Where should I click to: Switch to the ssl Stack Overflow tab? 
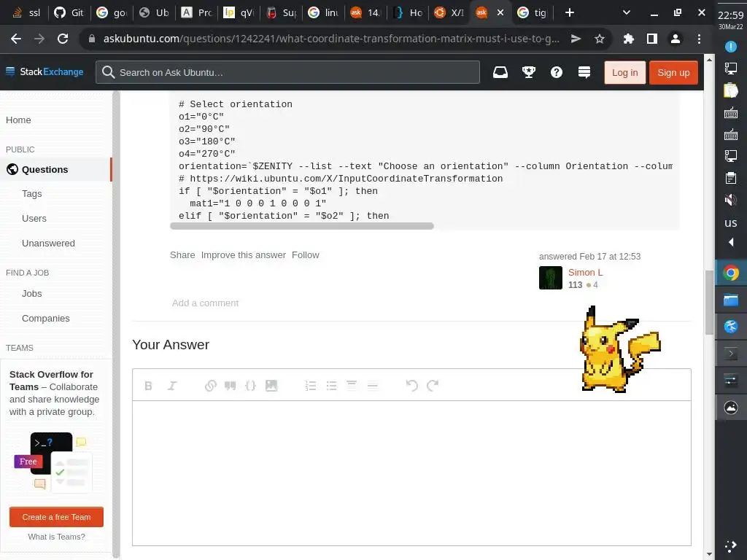(x=26, y=12)
